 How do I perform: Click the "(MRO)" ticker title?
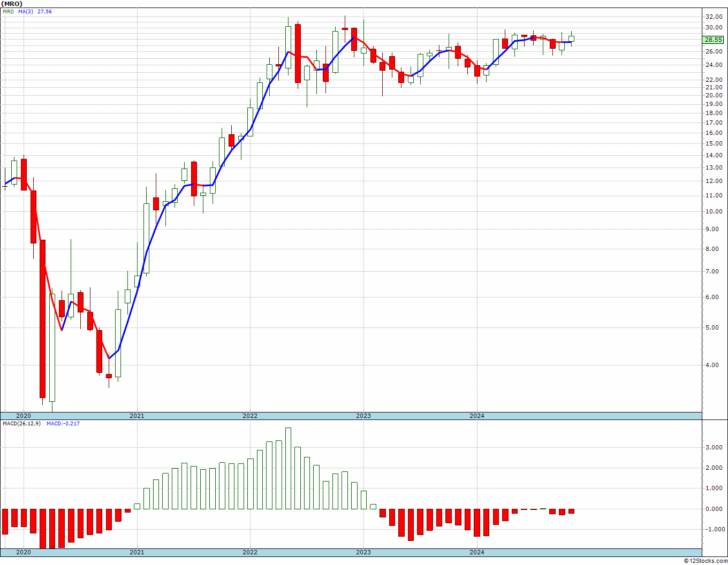(x=12, y=4)
